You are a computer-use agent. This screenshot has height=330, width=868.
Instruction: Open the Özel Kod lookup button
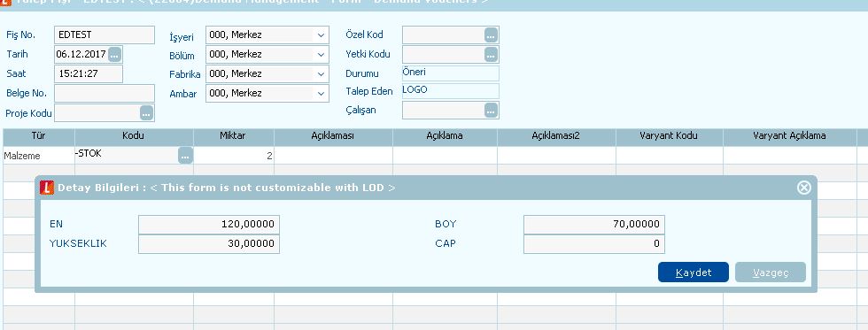coord(491,35)
